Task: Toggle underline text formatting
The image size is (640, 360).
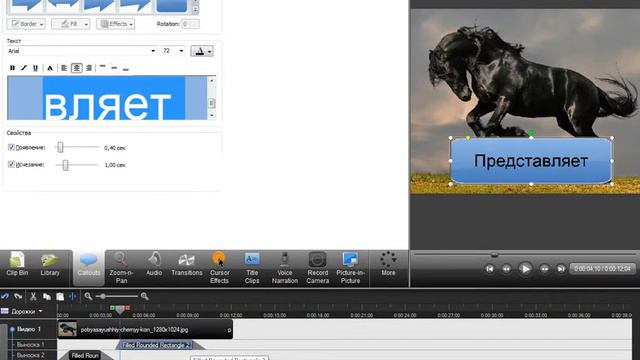Action: 36,68
